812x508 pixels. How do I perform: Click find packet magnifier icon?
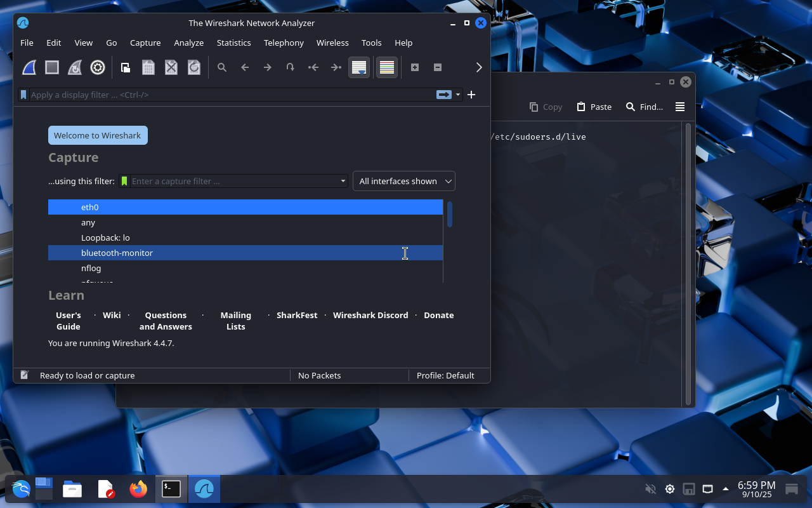[222, 67]
